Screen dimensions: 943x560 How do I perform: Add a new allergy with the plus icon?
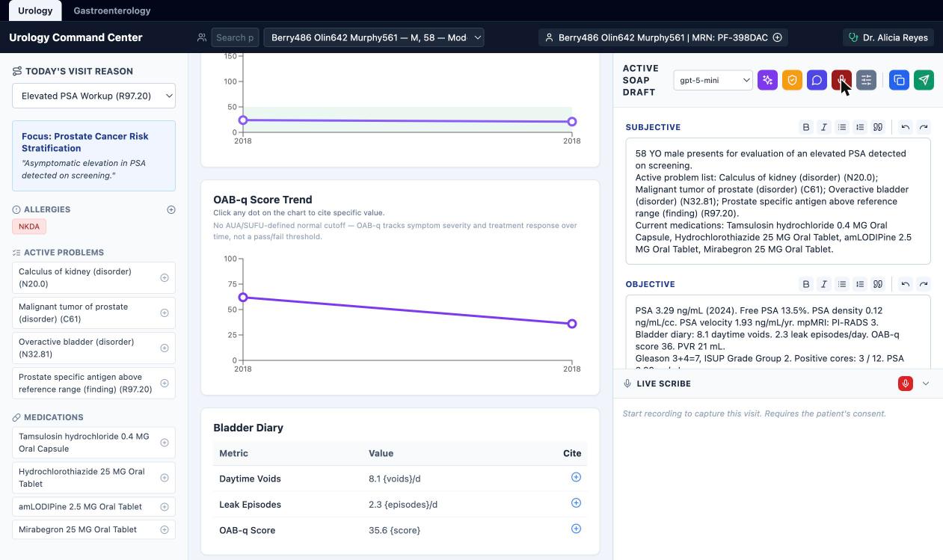point(171,210)
